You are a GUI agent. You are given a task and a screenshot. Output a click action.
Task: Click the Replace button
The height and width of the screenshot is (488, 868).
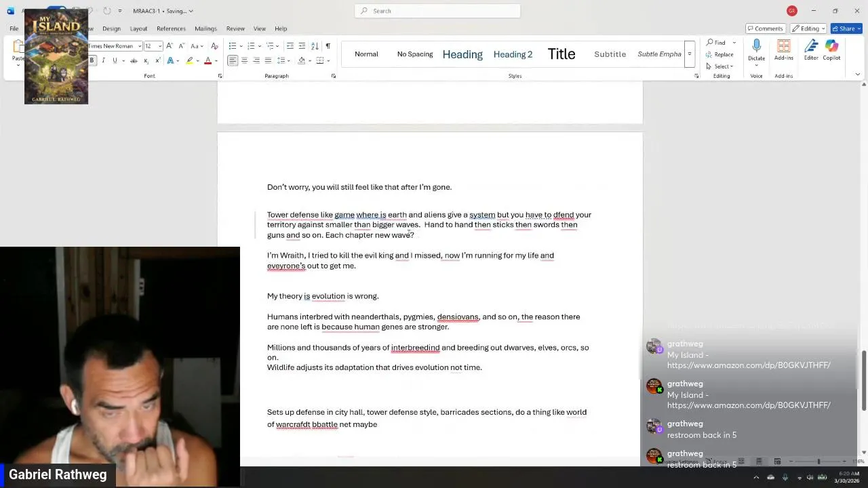pyautogui.click(x=719, y=54)
